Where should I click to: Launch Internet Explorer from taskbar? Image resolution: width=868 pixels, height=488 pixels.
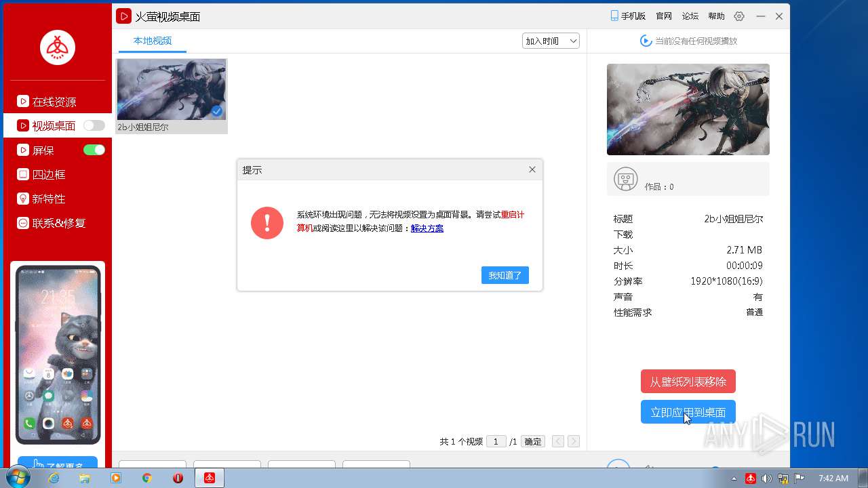point(54,478)
